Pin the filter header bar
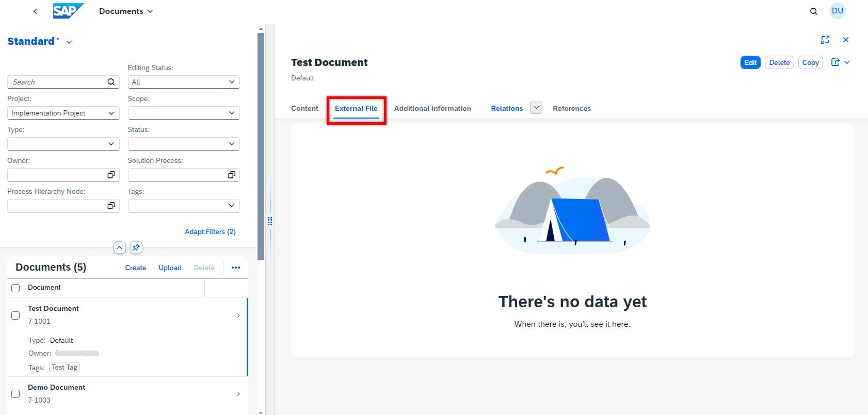This screenshot has height=415, width=868. tap(136, 247)
